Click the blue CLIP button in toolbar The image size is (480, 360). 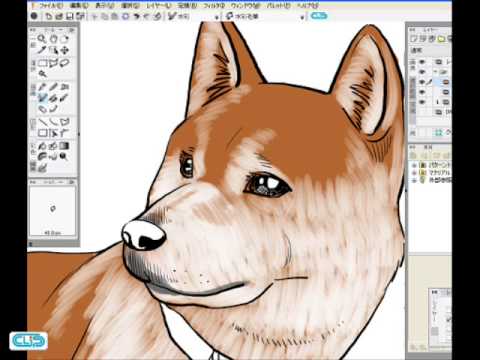[319, 16]
